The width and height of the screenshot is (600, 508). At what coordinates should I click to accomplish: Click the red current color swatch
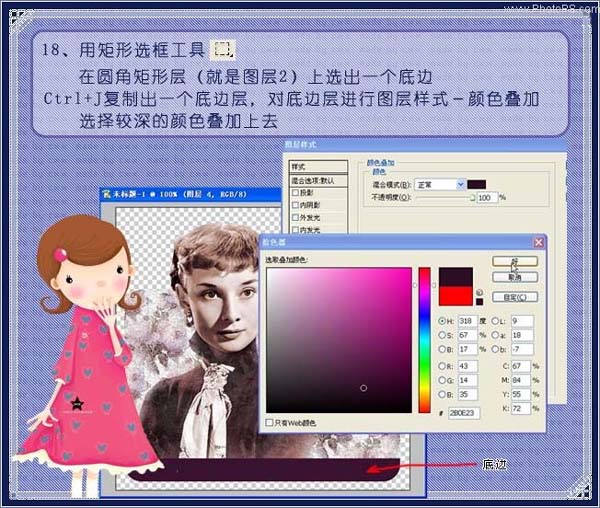(x=455, y=296)
